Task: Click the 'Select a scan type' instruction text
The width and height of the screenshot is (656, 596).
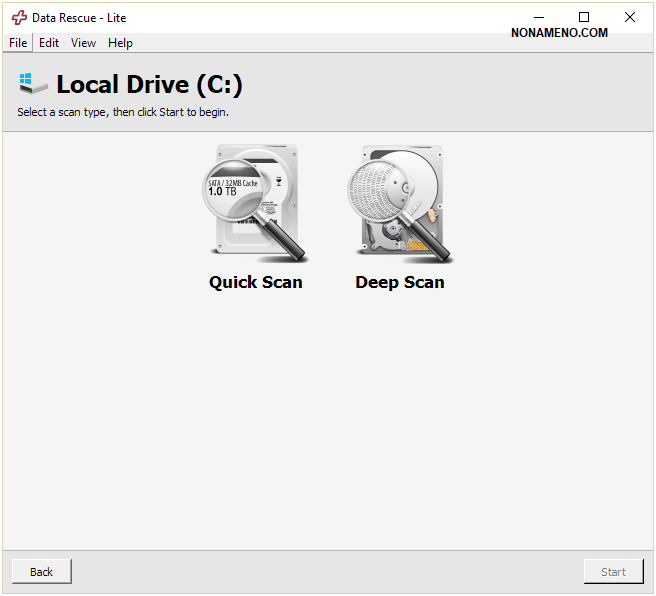Action: coord(123,112)
